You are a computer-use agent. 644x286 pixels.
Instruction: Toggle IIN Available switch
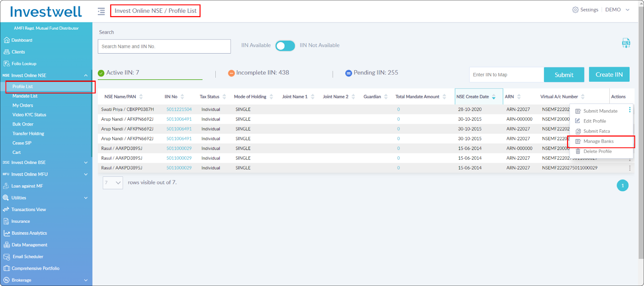coord(285,46)
